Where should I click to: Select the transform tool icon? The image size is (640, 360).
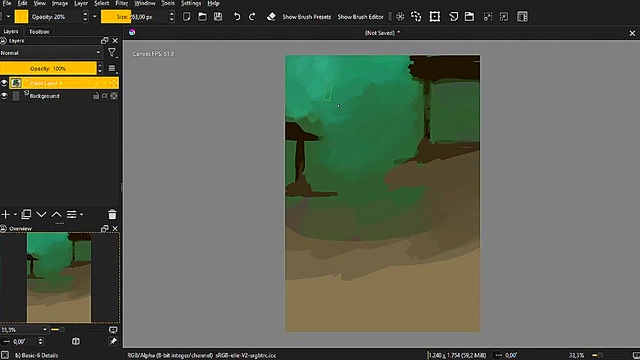click(435, 16)
